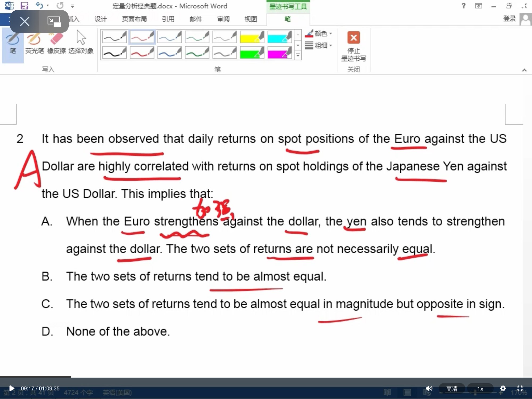This screenshot has width=532, height=399.
Task: Click the undo arrow icon
Action: pyautogui.click(x=39, y=5)
